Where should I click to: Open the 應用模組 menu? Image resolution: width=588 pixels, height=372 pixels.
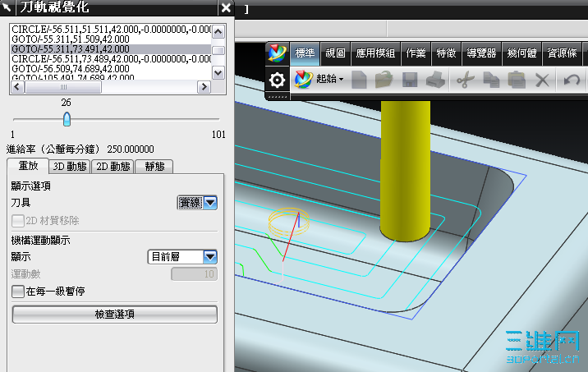click(x=375, y=53)
